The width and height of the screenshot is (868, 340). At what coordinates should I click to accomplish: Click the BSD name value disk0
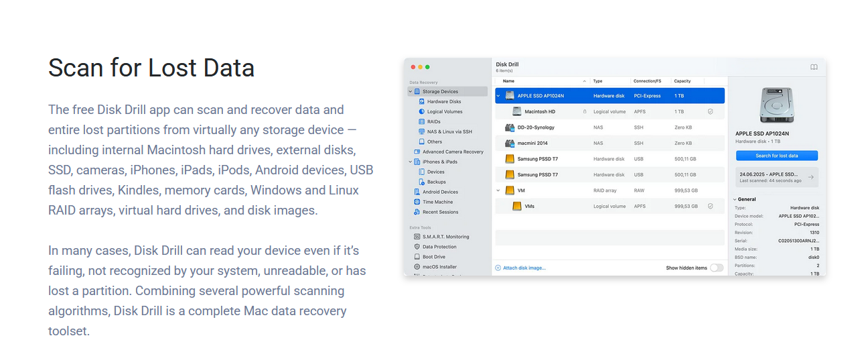pyautogui.click(x=814, y=257)
